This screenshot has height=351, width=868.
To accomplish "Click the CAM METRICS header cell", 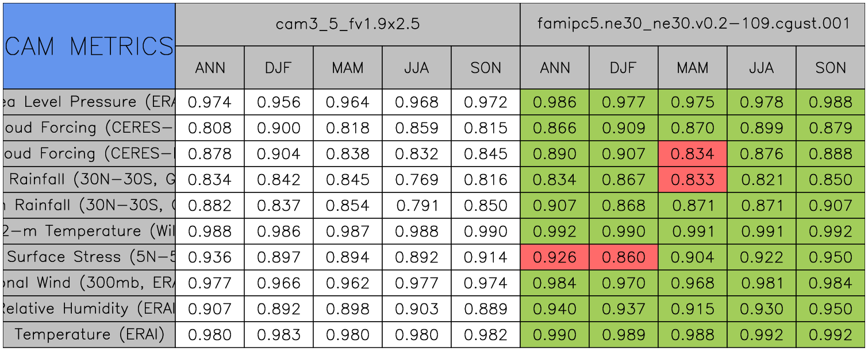I will pyautogui.click(x=89, y=46).
